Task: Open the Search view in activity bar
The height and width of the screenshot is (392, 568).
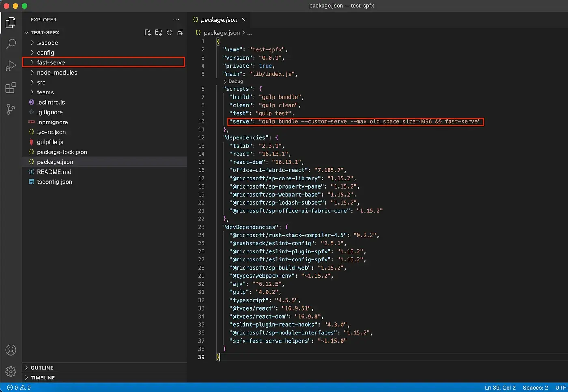Action: (x=11, y=44)
